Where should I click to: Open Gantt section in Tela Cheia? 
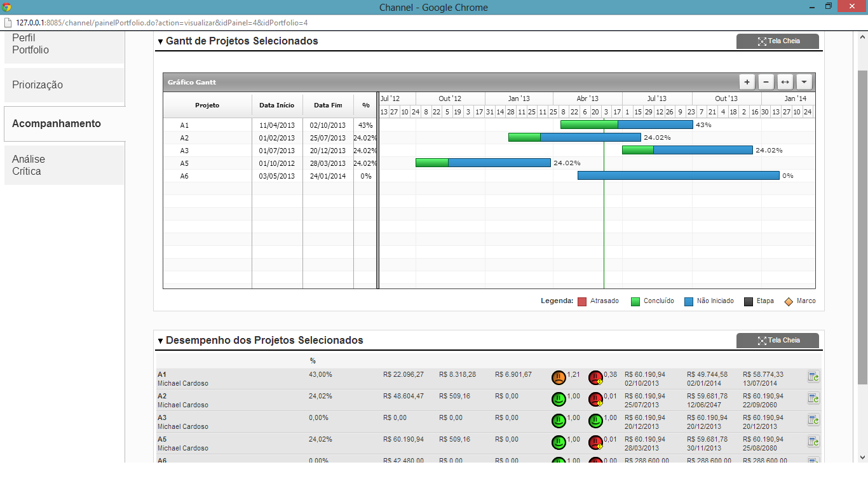point(778,41)
